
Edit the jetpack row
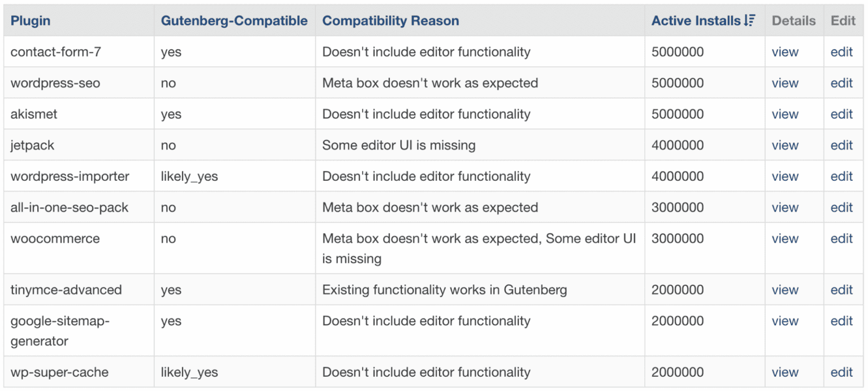pyautogui.click(x=842, y=145)
